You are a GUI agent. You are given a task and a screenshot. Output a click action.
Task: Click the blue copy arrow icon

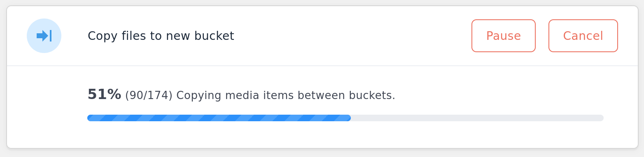click(x=44, y=36)
